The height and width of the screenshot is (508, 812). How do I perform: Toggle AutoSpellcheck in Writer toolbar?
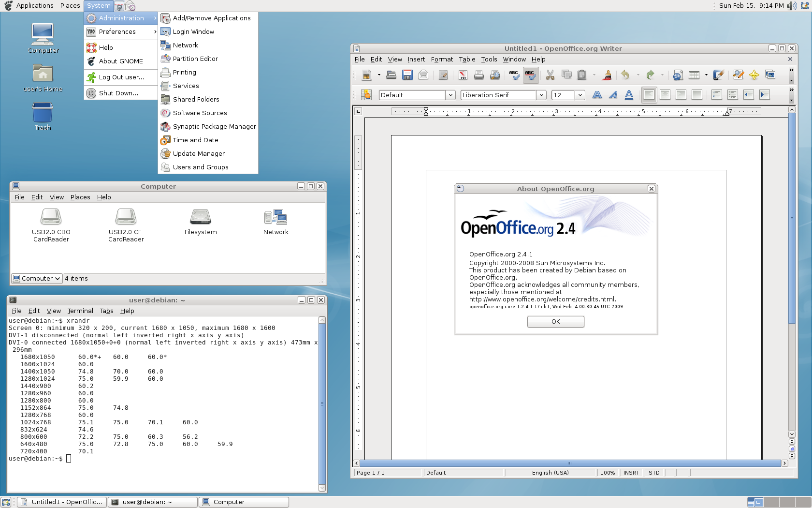530,75
